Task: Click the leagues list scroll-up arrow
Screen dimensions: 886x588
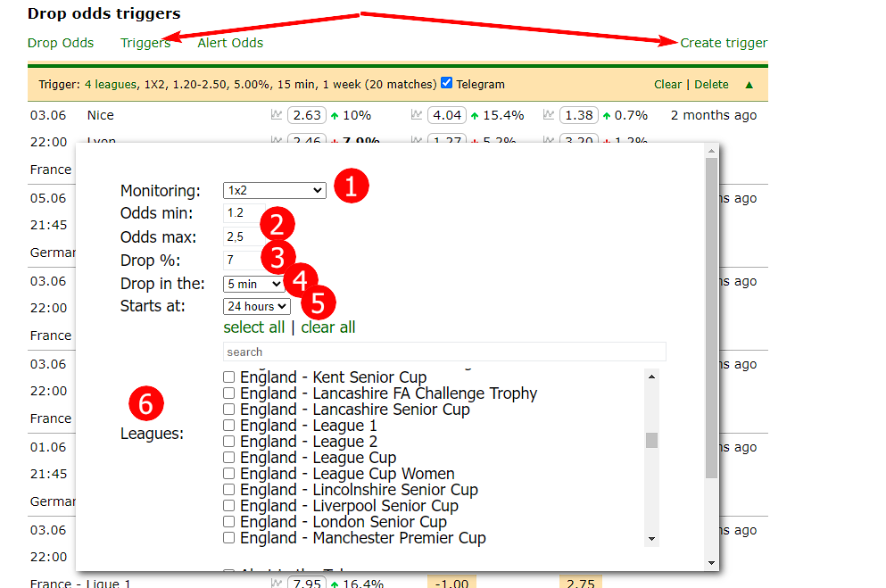Action: 651,377
